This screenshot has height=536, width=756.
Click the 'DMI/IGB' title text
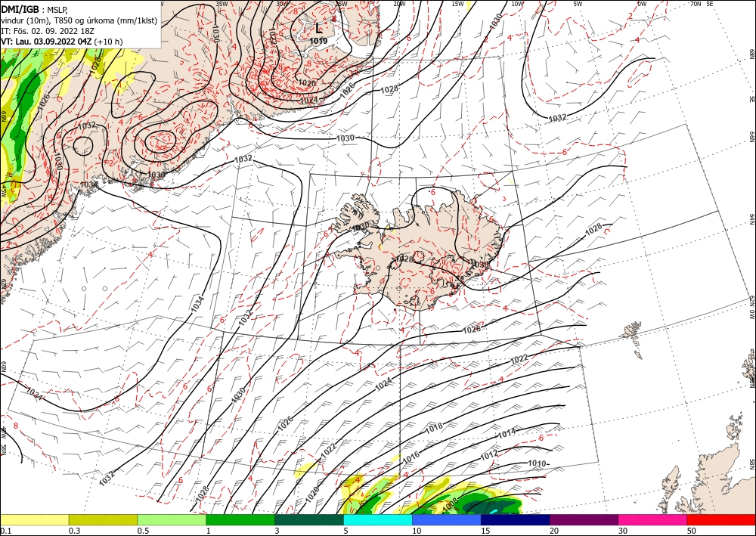[x=20, y=8]
